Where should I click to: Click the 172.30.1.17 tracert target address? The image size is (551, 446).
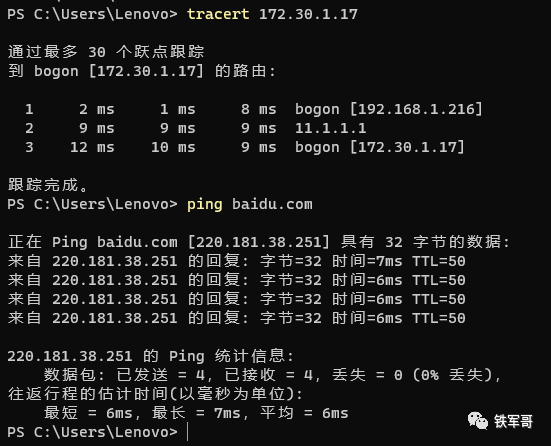pos(308,14)
